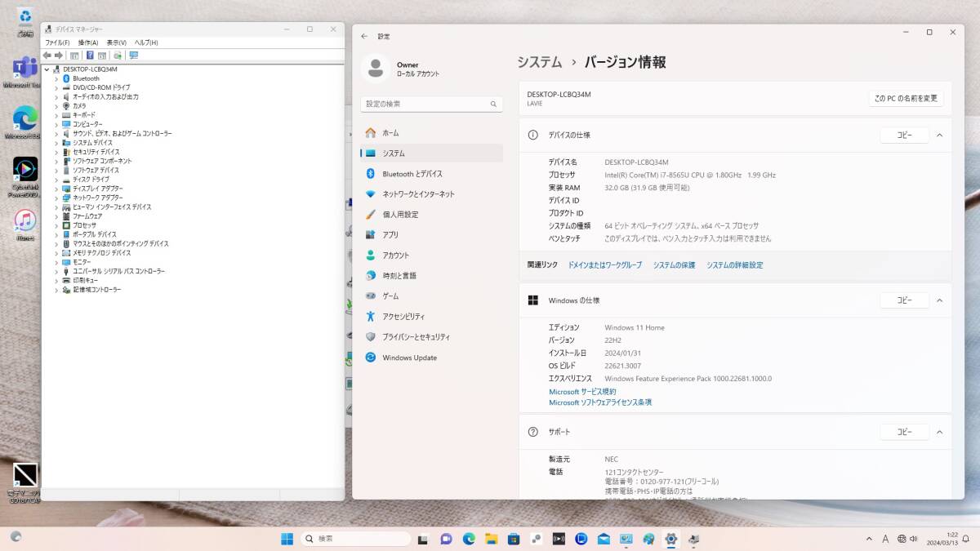Open the システムの詳細設定 link

coord(735,265)
